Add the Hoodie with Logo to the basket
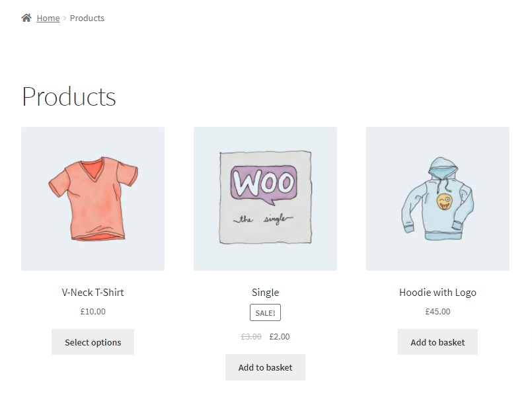 [x=437, y=342]
